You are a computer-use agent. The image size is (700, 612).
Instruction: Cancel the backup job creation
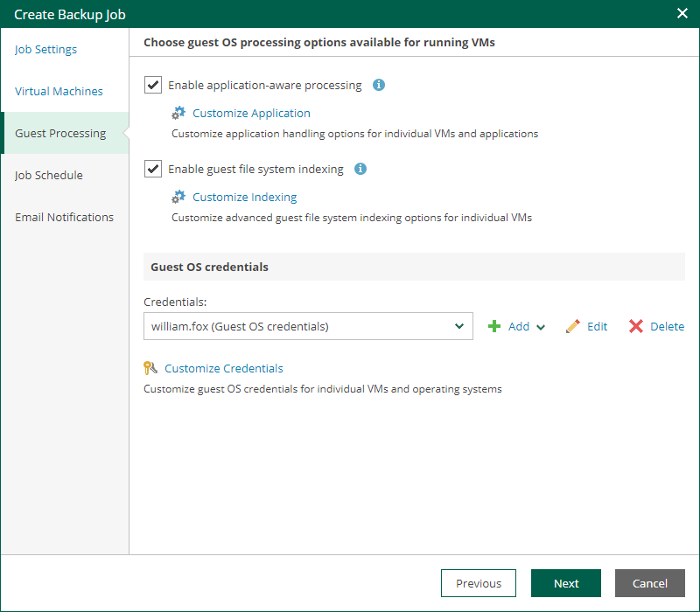650,583
